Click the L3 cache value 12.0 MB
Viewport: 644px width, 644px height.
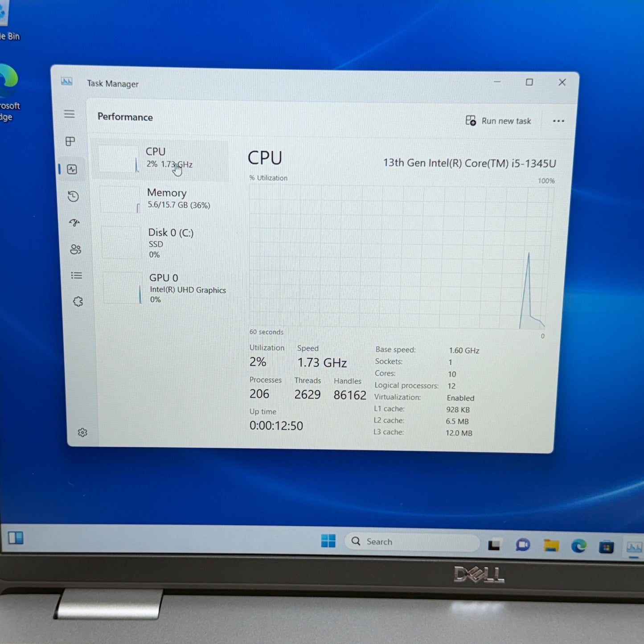[x=459, y=433]
